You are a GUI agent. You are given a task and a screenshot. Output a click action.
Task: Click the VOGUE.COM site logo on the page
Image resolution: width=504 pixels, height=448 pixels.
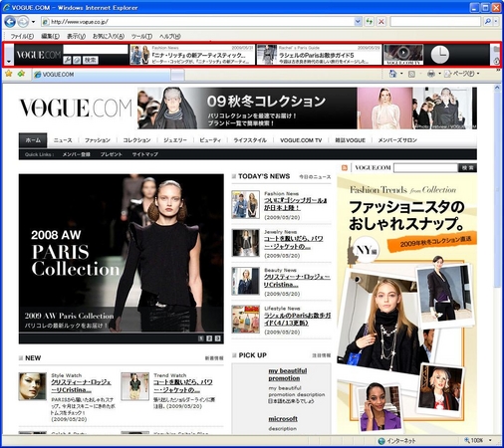point(76,108)
